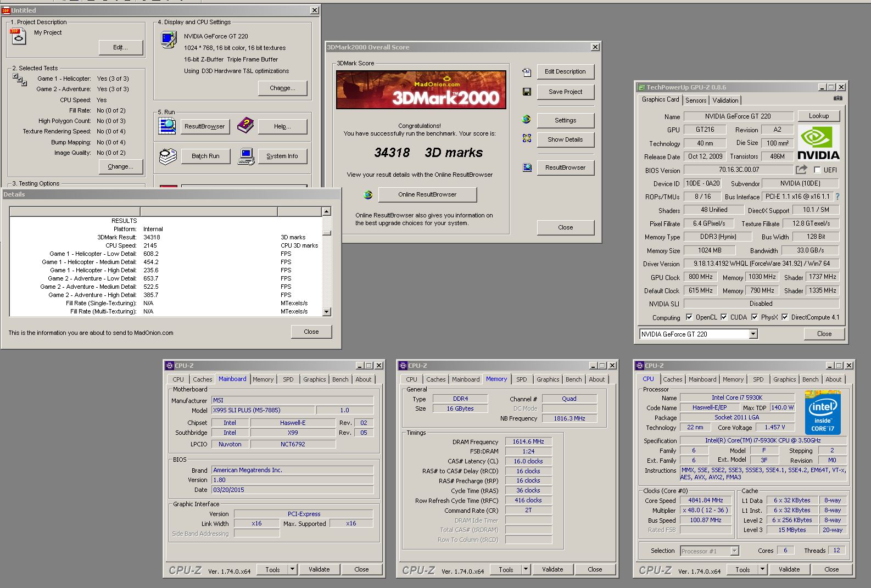This screenshot has height=588, width=871.
Task: Click Validate in the Memory CPU-Z window
Action: [x=552, y=569]
